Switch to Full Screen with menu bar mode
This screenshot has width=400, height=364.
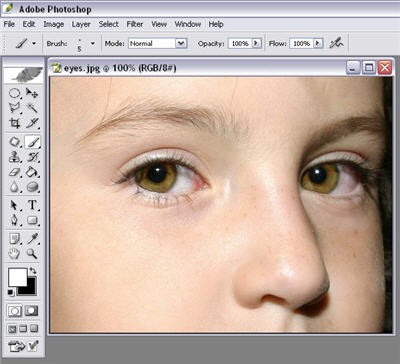tap(23, 329)
